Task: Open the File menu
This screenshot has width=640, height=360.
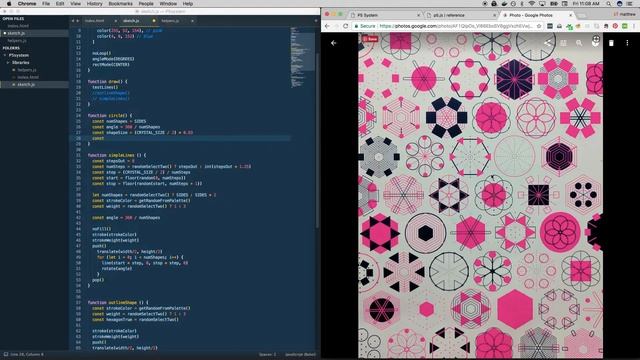Action: [46, 4]
